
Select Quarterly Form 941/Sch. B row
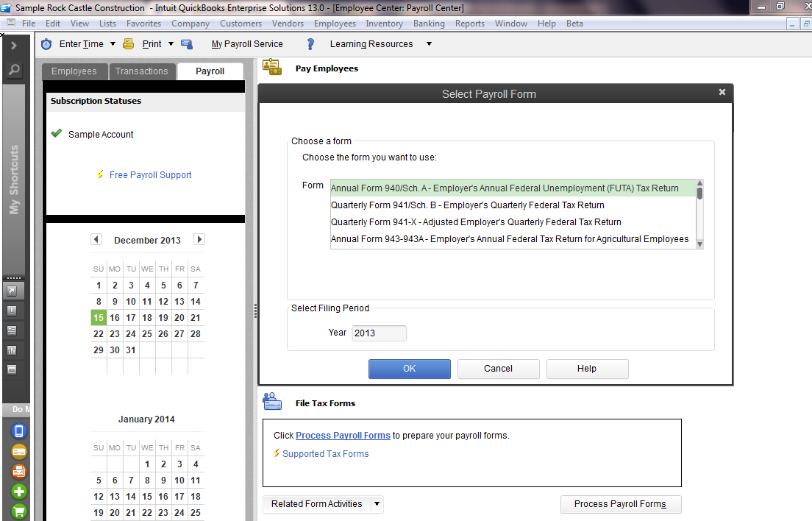513,205
